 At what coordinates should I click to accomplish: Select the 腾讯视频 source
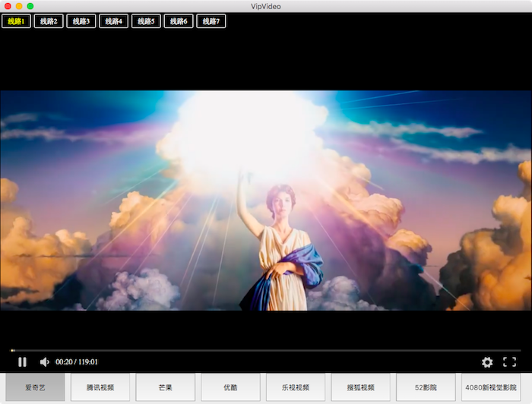click(x=100, y=387)
